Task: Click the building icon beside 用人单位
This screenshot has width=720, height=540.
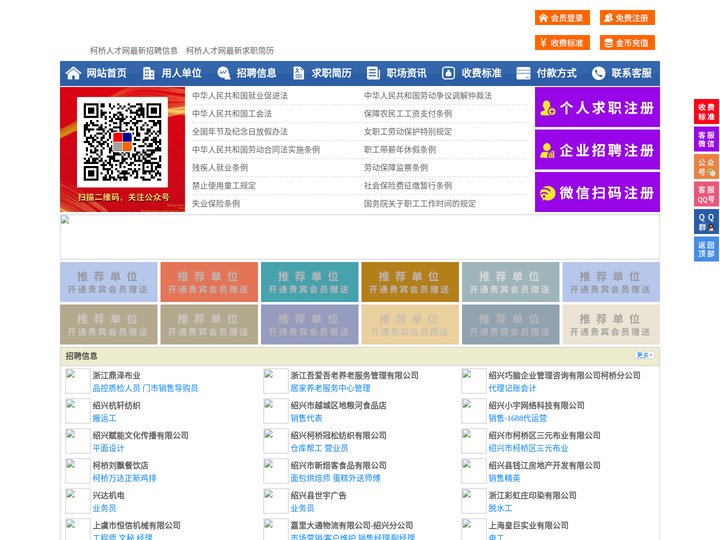Action: pyautogui.click(x=148, y=73)
